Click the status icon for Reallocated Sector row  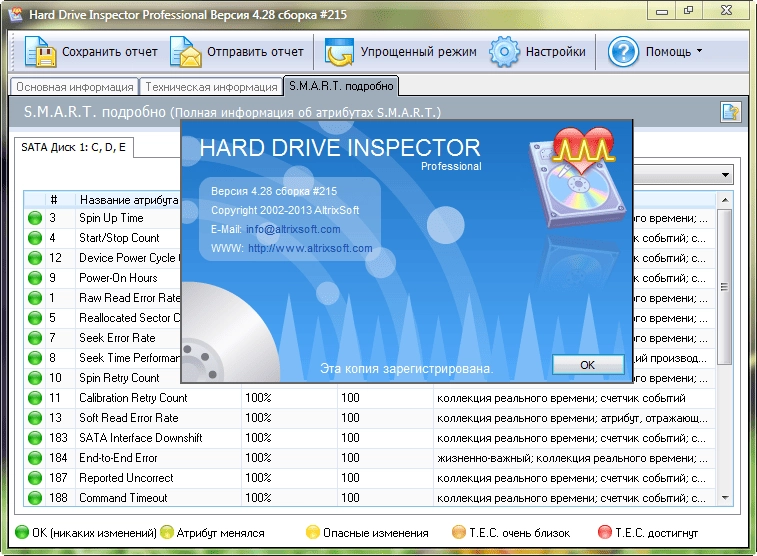point(35,318)
